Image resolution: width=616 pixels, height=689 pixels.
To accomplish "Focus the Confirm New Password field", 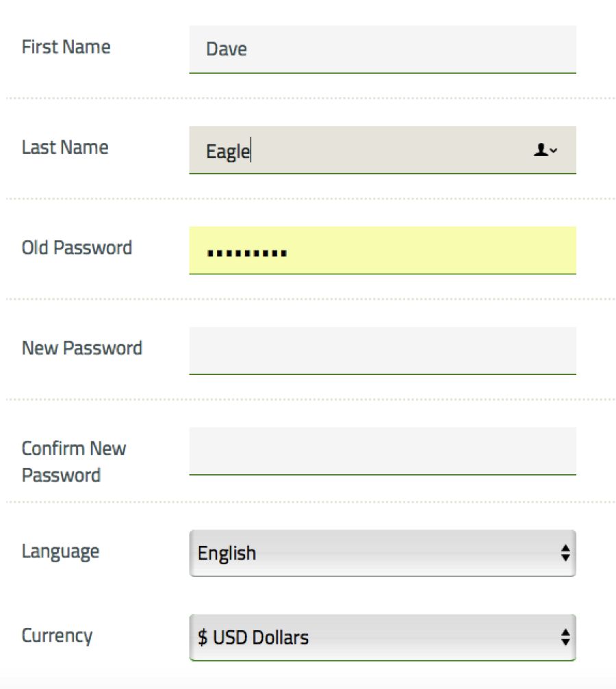I will click(383, 451).
